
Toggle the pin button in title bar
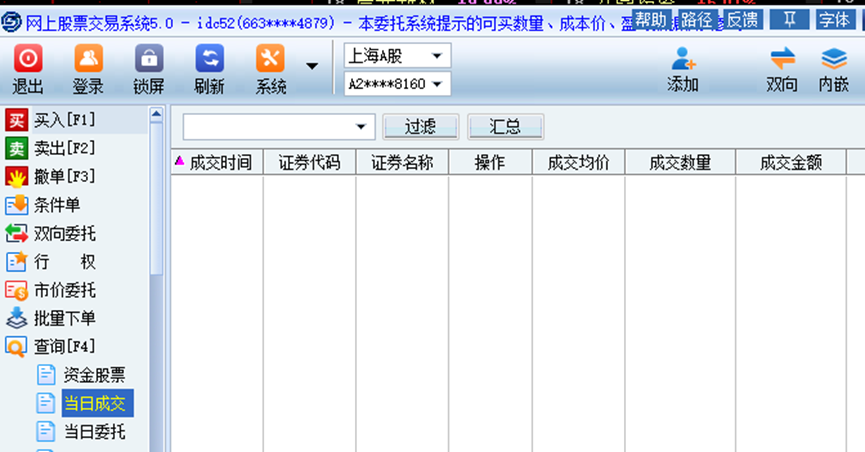[x=790, y=19]
